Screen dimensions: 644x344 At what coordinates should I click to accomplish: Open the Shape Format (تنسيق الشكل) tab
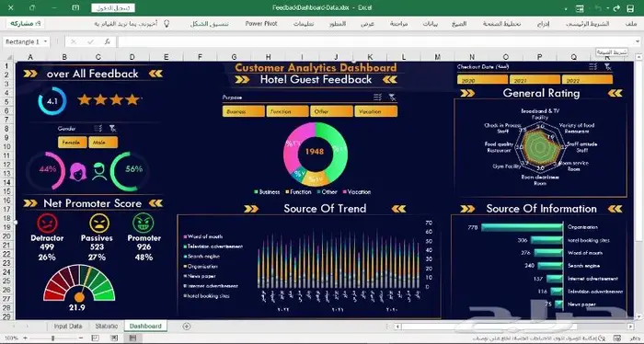tap(210, 24)
